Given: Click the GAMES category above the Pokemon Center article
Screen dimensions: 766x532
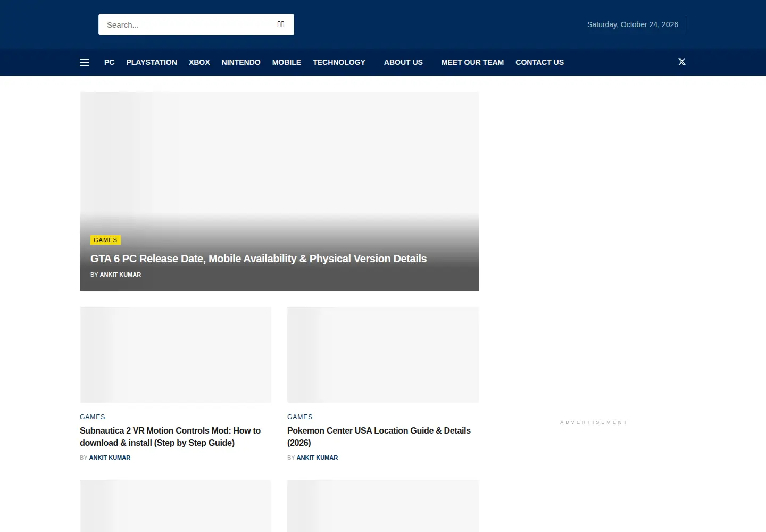Looking at the screenshot, I should pos(300,417).
